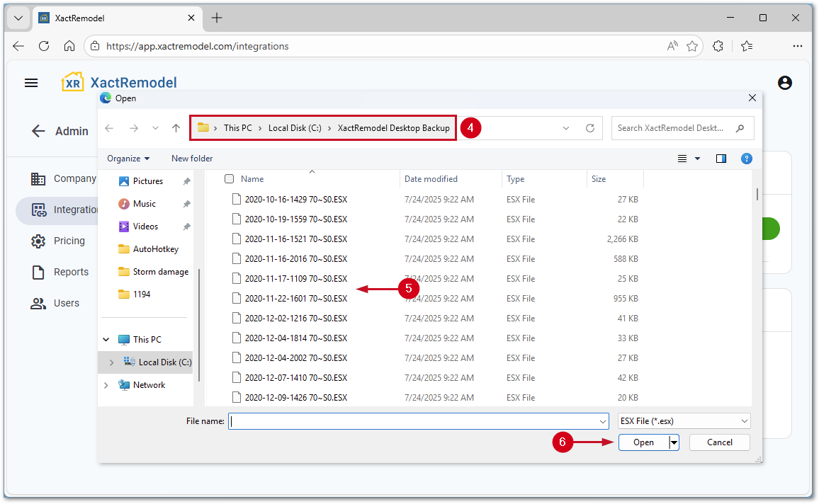
Task: Go up one folder level with up arrow
Action: click(176, 128)
